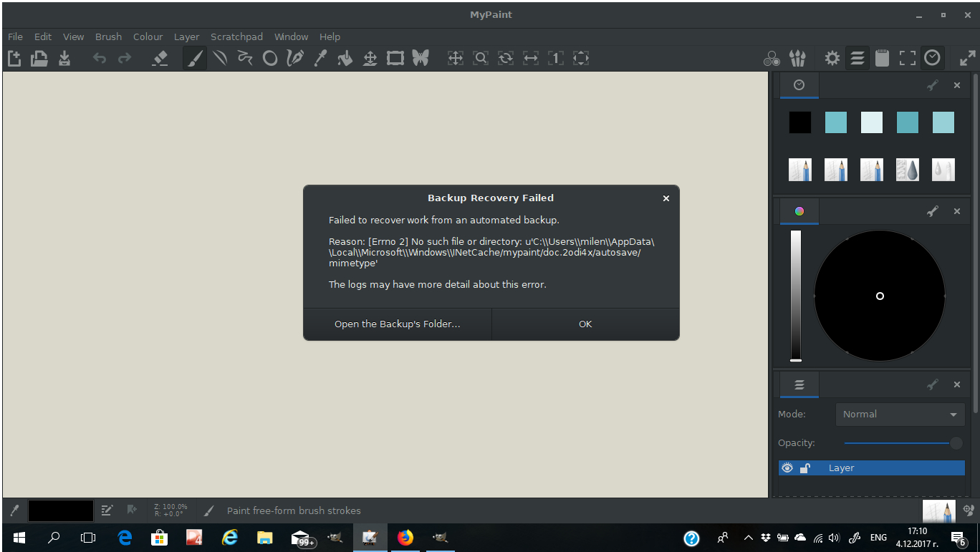980x552 pixels.
Task: Select the Layer Move tool
Action: point(370,58)
